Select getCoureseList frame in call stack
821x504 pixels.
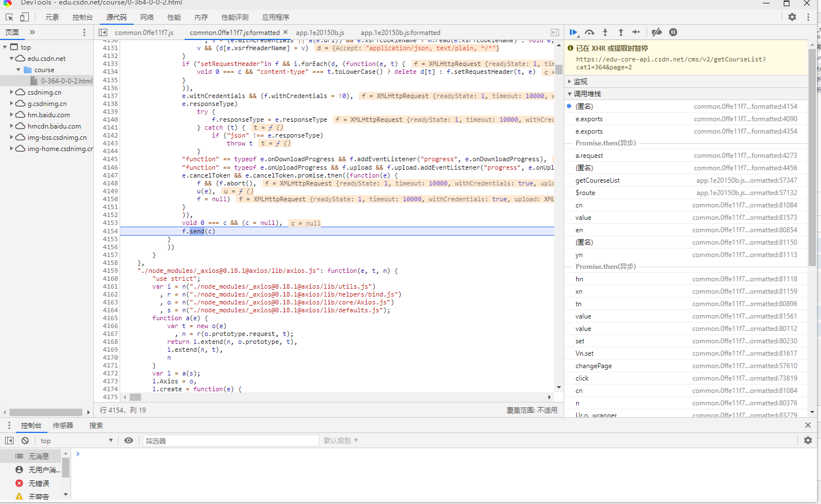597,180
